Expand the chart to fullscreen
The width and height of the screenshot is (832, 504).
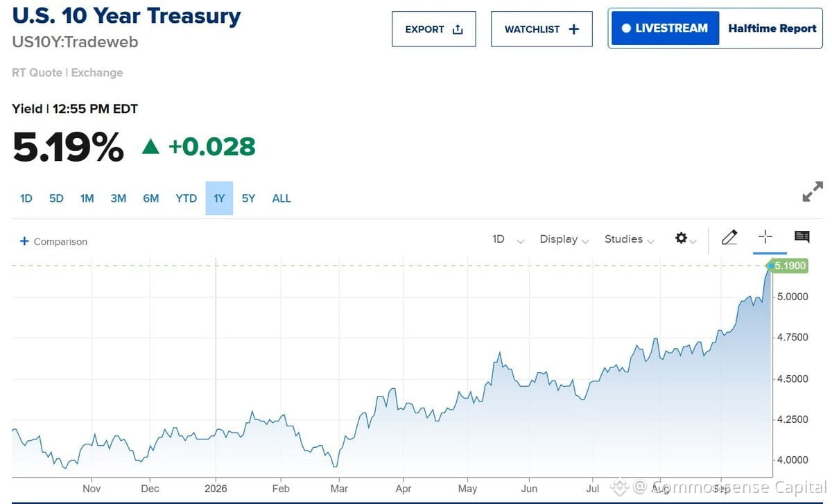click(813, 191)
